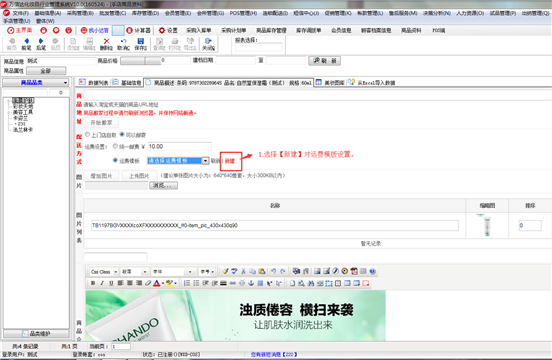Viewport: 552px width, 360px height.
Task: Click the 浏览... browse button
Action: pos(163,185)
